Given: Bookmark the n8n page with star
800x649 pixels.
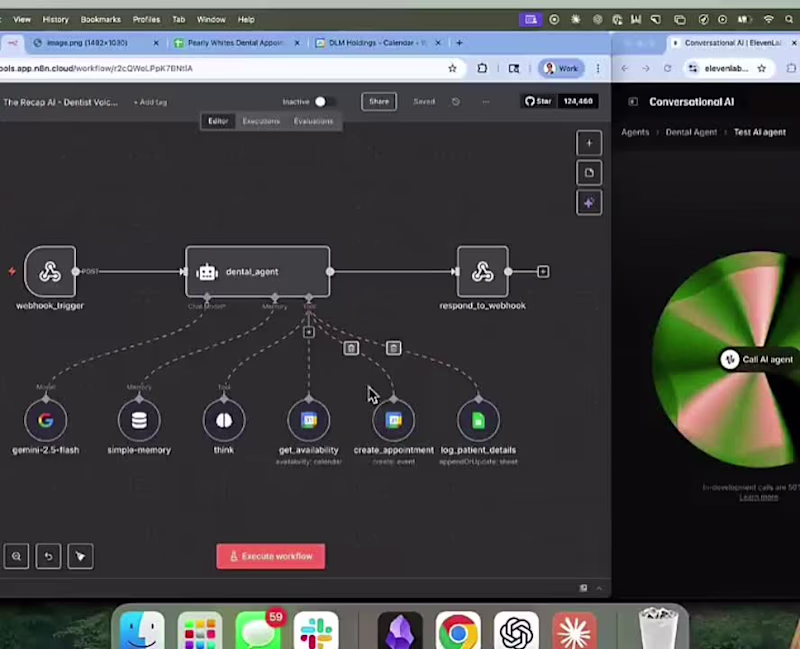Looking at the screenshot, I should pos(452,68).
